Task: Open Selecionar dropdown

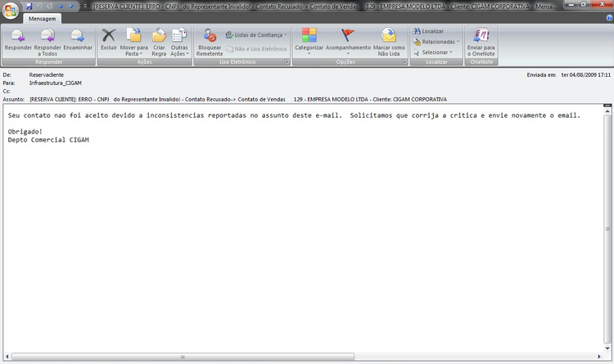Action: pyautogui.click(x=433, y=52)
